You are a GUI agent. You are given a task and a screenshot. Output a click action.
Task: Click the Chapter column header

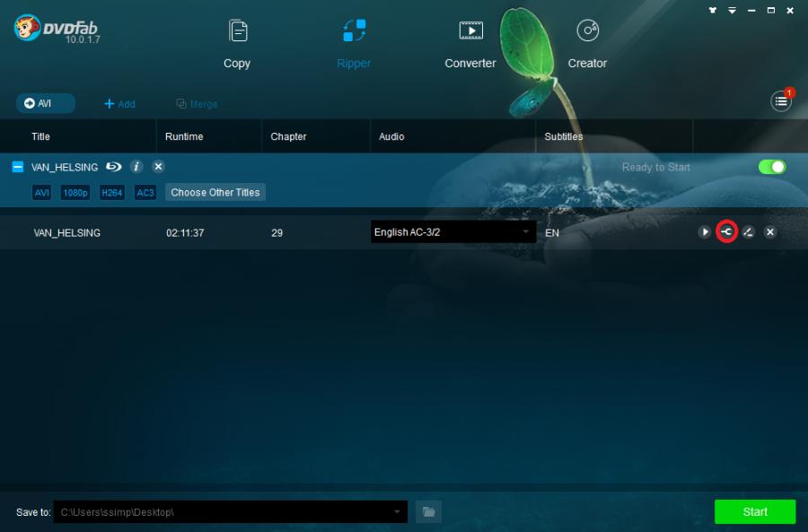pyautogui.click(x=288, y=136)
